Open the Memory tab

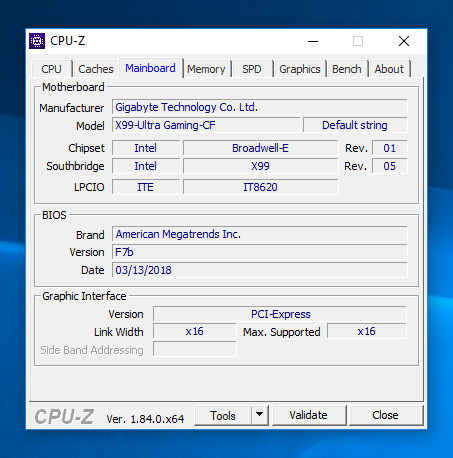click(206, 69)
